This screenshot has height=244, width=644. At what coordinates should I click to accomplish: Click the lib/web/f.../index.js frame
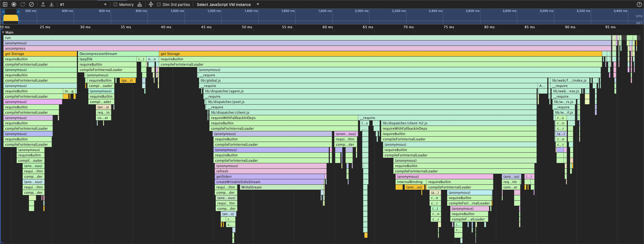(570, 80)
